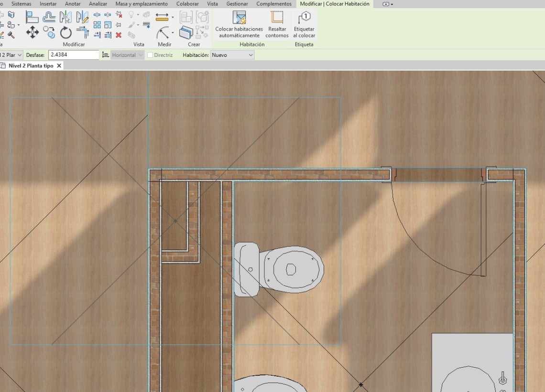The height and width of the screenshot is (392, 545).
Task: Enable the Directriz checkbox
Action: pyautogui.click(x=150, y=55)
